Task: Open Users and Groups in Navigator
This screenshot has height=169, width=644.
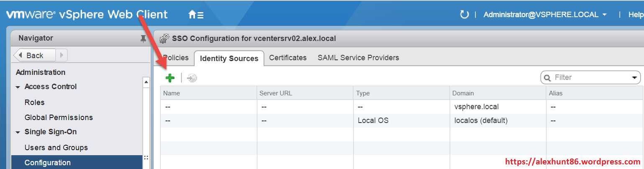Action: [56, 148]
